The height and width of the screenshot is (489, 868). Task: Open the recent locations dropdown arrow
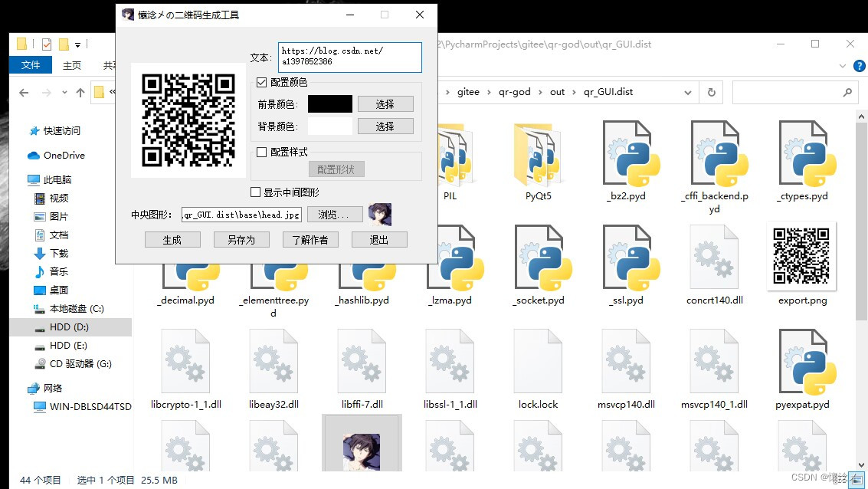tap(65, 93)
